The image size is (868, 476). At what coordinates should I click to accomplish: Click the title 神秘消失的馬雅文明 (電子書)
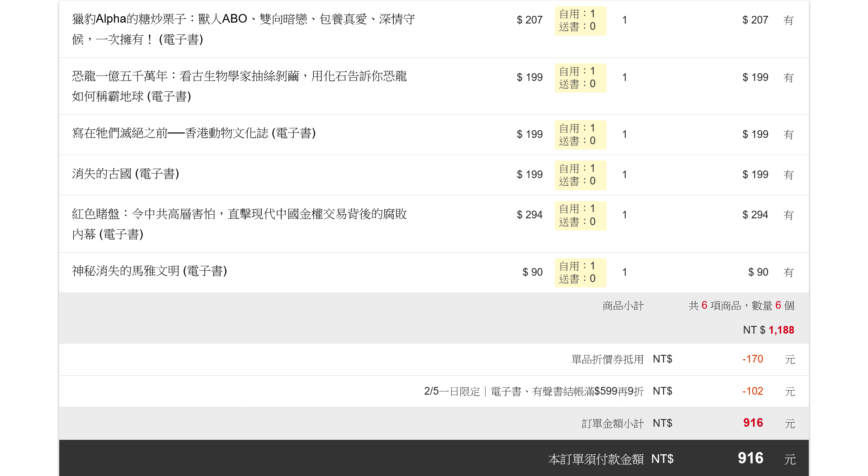click(x=149, y=271)
